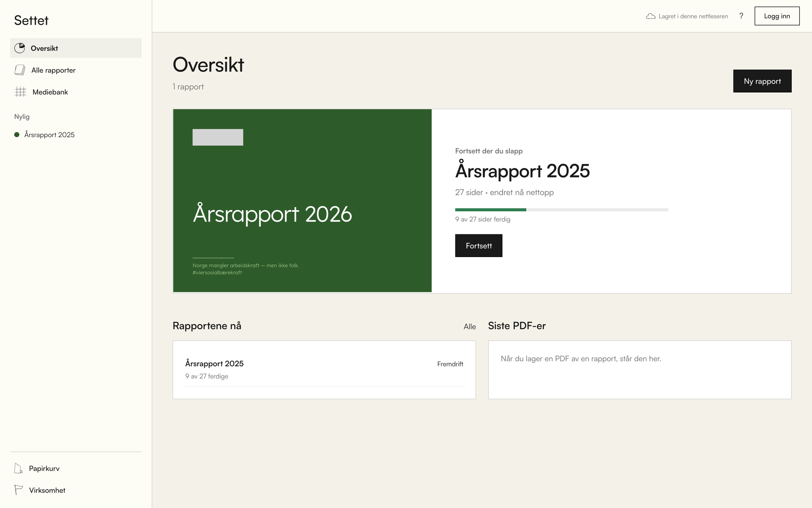812x508 pixels.
Task: Open Virksomhet settings in the sidebar
Action: [76, 490]
